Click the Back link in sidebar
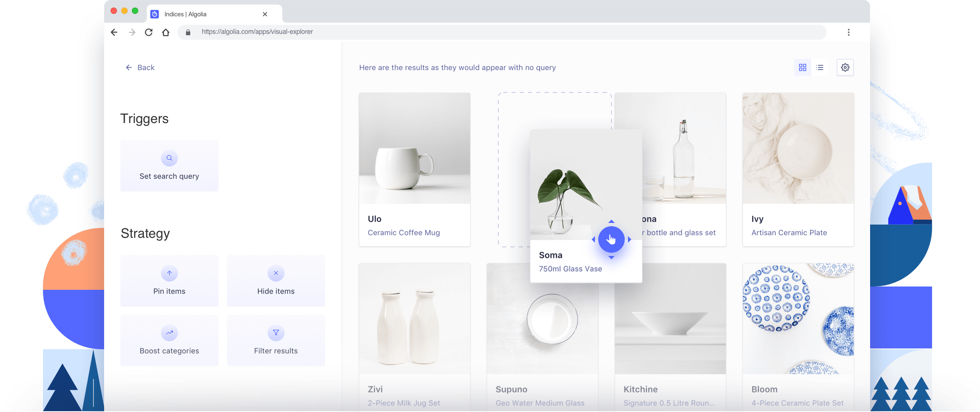 [x=140, y=67]
